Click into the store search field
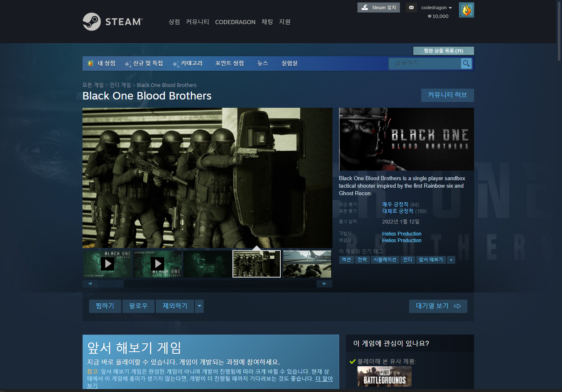The height and width of the screenshot is (392, 562). (425, 63)
